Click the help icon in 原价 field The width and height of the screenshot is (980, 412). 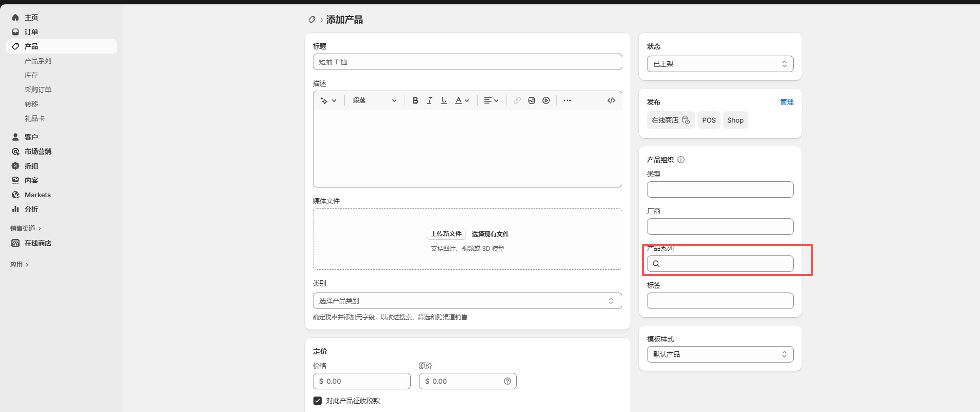pyautogui.click(x=507, y=381)
